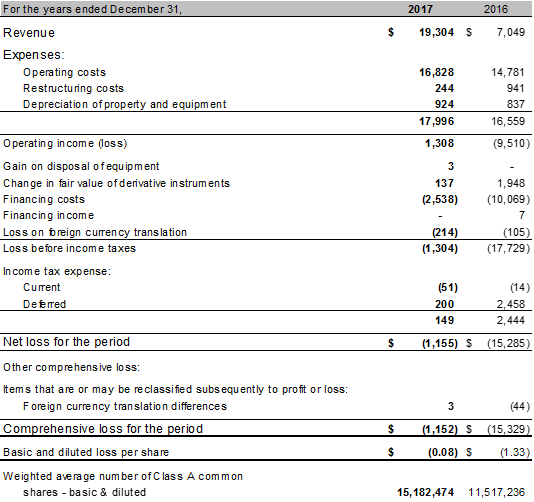Click loss per share value (0.08)
This screenshot has width=534, height=502.
tap(443, 452)
